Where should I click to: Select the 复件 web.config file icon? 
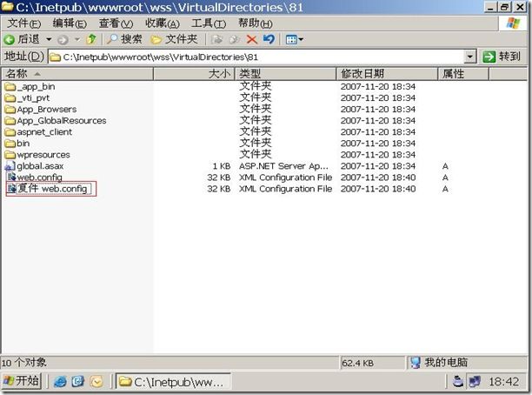point(11,188)
